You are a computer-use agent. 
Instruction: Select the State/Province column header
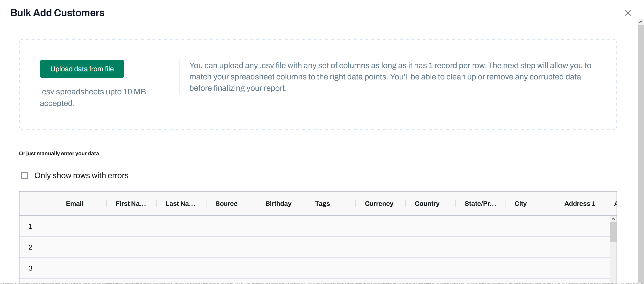pos(480,203)
